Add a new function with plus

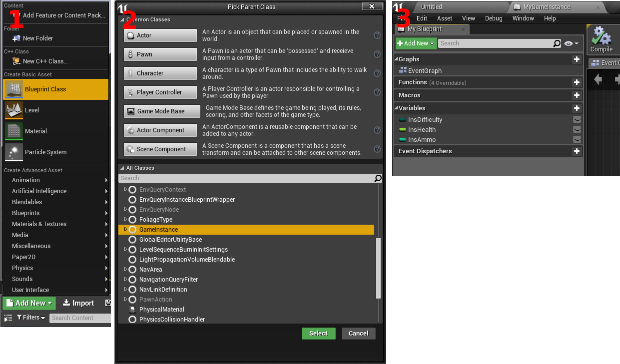(577, 82)
